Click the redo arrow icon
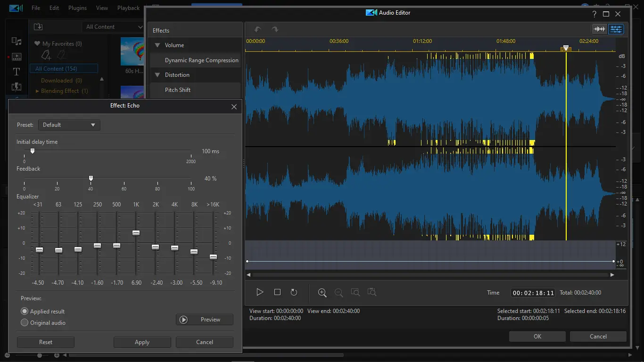 275,29
